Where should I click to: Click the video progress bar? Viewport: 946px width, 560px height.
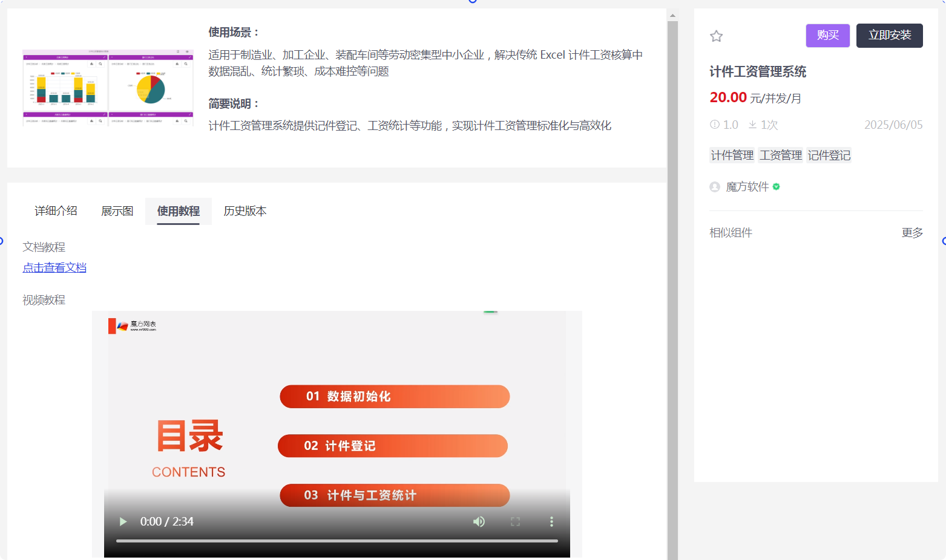point(337,541)
